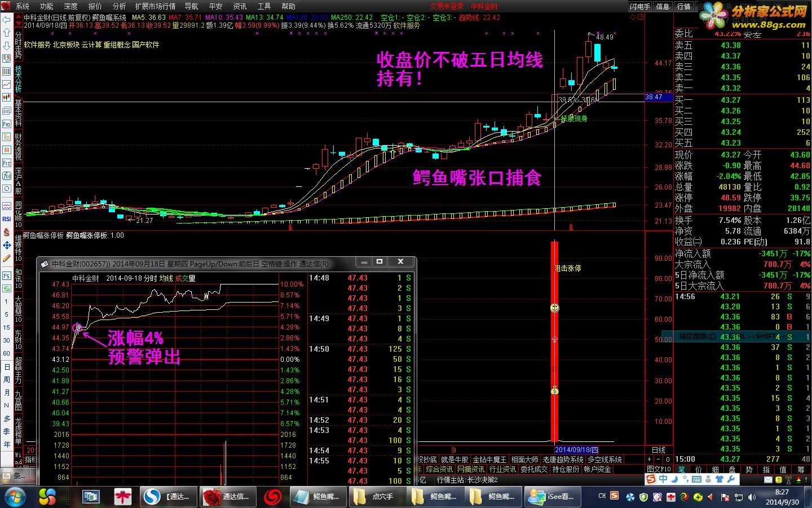This screenshot has width=812, height=508.
Task: Click the volume speaker tray icon
Action: pyautogui.click(x=752, y=497)
